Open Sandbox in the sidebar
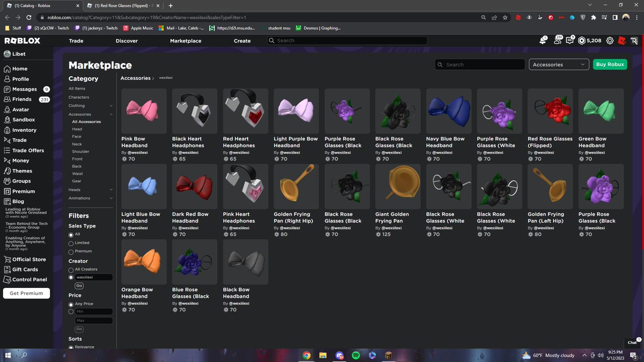 tap(19, 120)
